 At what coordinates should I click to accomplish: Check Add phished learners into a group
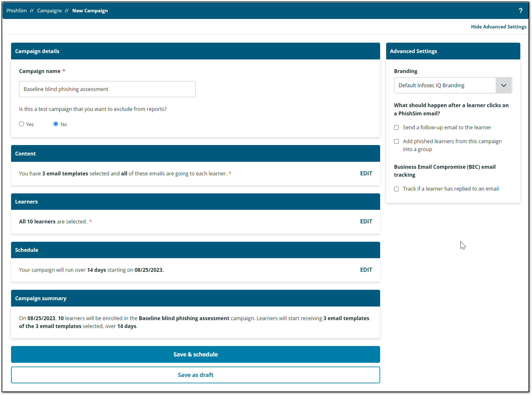[x=397, y=142]
